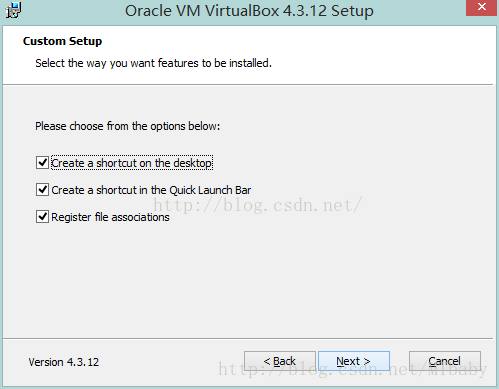Click the Oracle VM VirtualBox 4.3.12 Setup title

[x=249, y=11]
